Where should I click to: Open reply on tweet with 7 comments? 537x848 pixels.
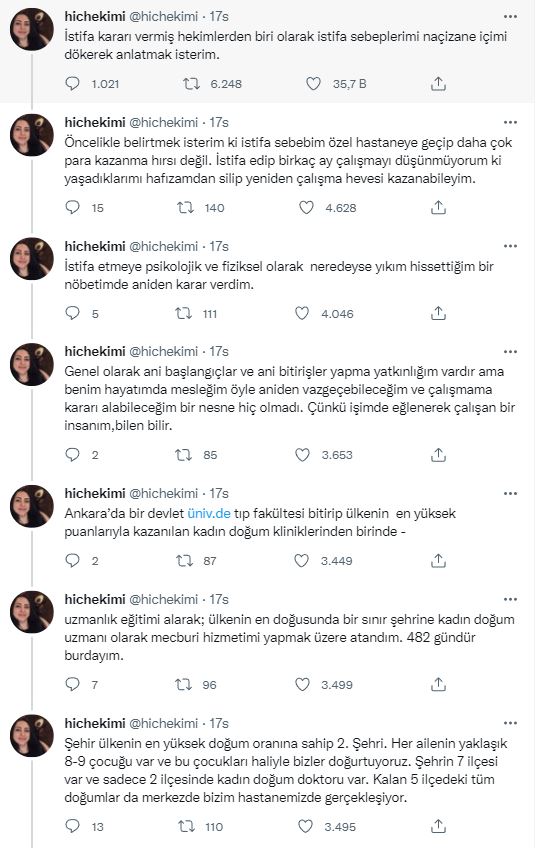pyautogui.click(x=72, y=685)
